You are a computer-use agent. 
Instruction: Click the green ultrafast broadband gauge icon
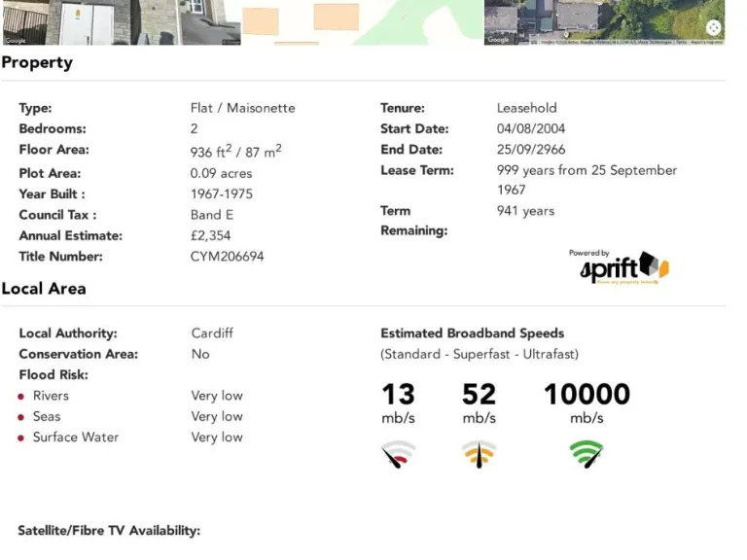pos(586,454)
